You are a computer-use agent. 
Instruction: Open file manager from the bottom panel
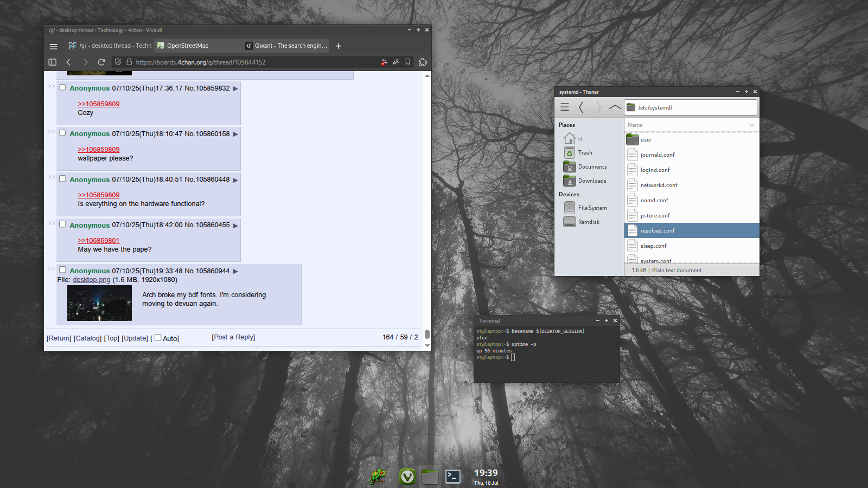point(430,477)
